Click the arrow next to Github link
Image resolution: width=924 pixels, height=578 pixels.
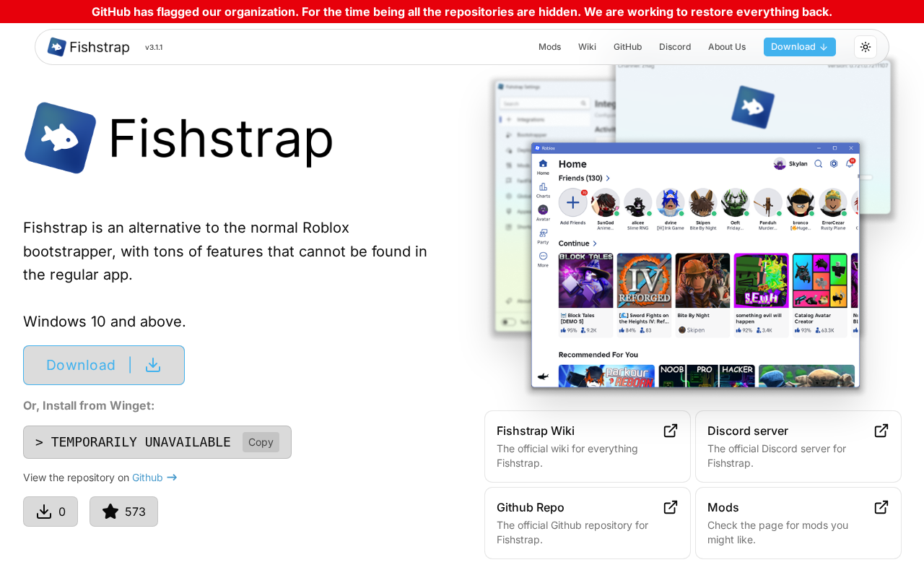click(172, 478)
